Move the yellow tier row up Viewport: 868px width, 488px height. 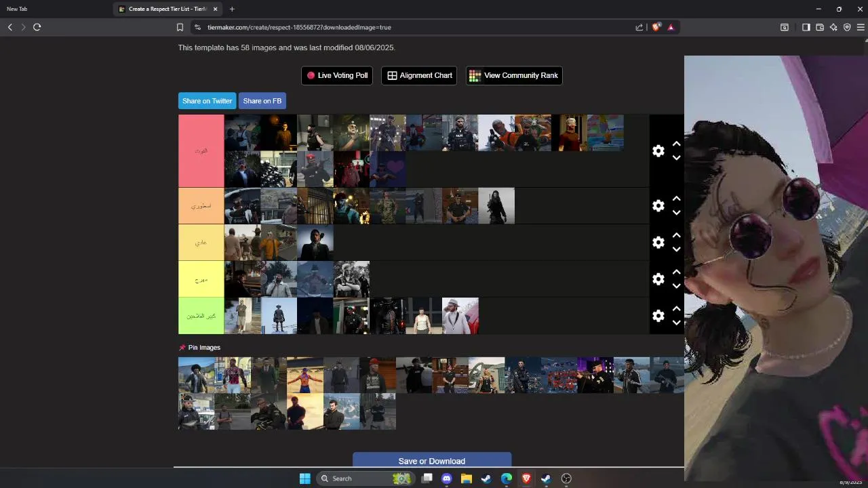(x=676, y=272)
